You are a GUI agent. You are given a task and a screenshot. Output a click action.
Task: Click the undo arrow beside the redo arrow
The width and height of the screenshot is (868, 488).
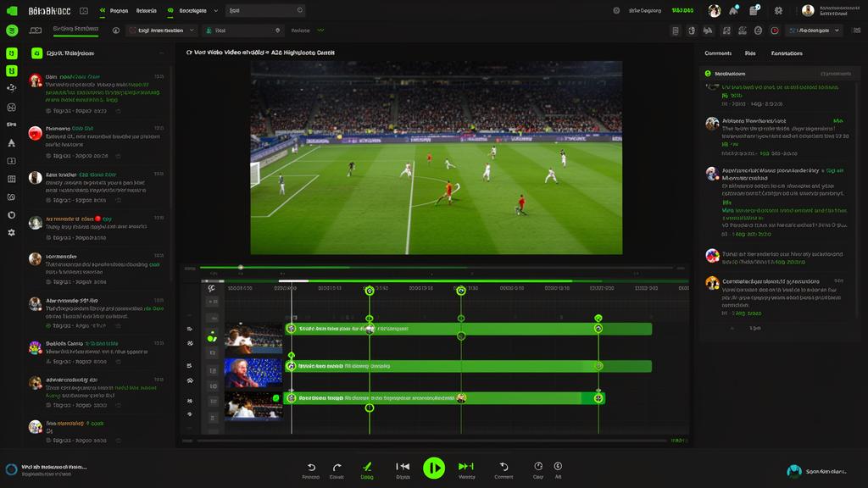(x=311, y=467)
